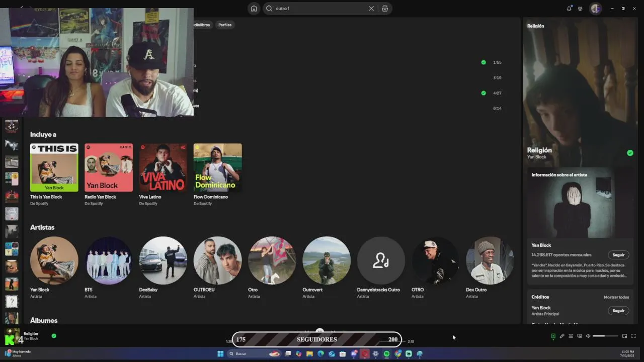The image size is (644, 362).
Task: Open the question-mark cover in library sidebar
Action: point(12,302)
